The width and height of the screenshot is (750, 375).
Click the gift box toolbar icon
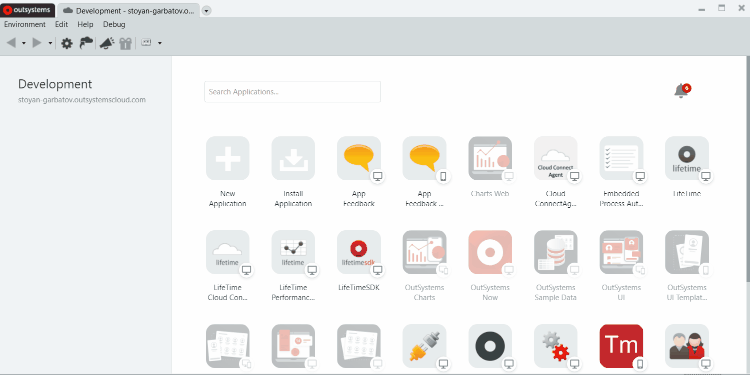(125, 44)
